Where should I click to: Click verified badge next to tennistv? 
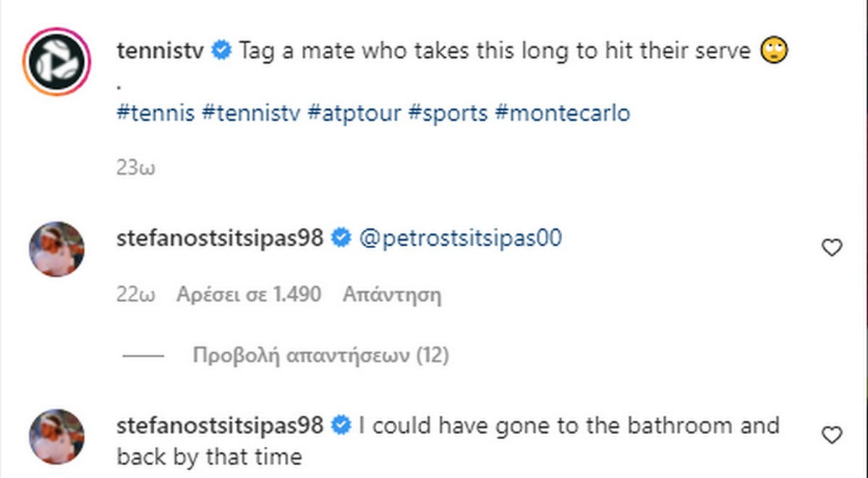221,51
